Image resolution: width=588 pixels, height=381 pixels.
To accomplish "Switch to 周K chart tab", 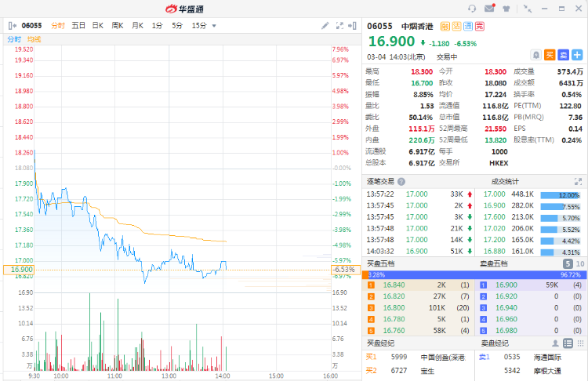I will pos(118,26).
